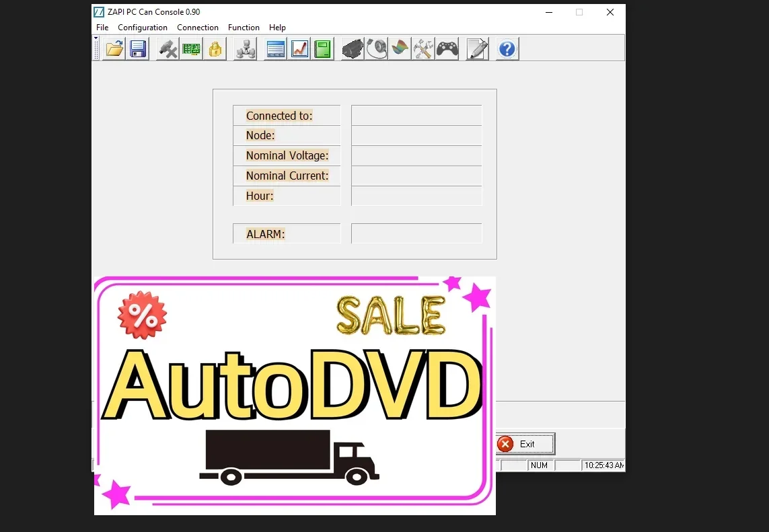769x532 pixels.
Task: Click the NUM status bar indicator
Action: tap(539, 465)
